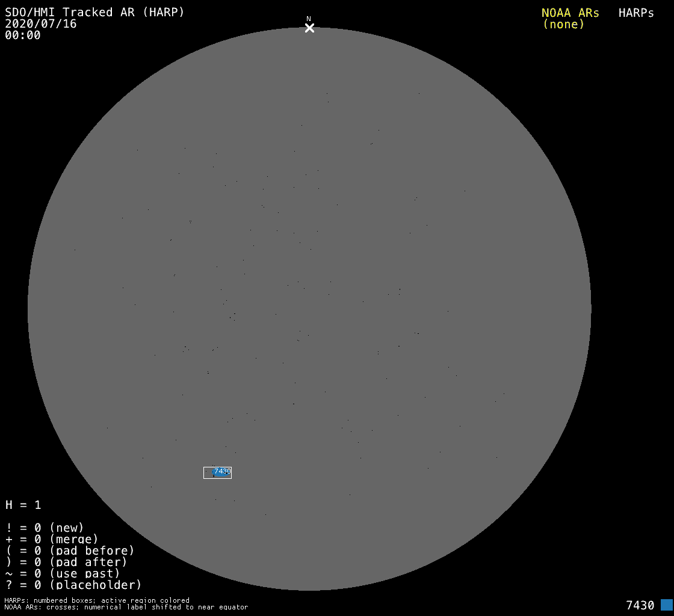Click the blue 7430 legend square
This screenshot has width=674, height=616.
click(666, 605)
